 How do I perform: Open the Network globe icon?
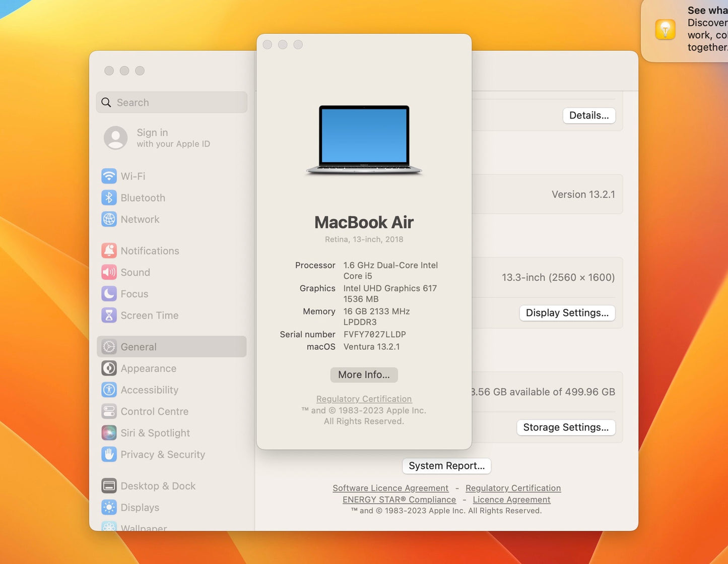[x=109, y=219]
